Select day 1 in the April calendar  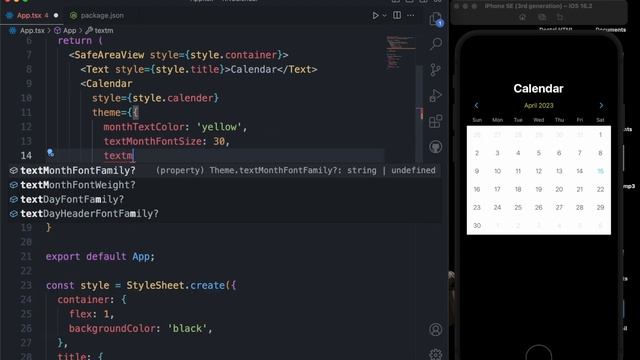pyautogui.click(x=600, y=135)
